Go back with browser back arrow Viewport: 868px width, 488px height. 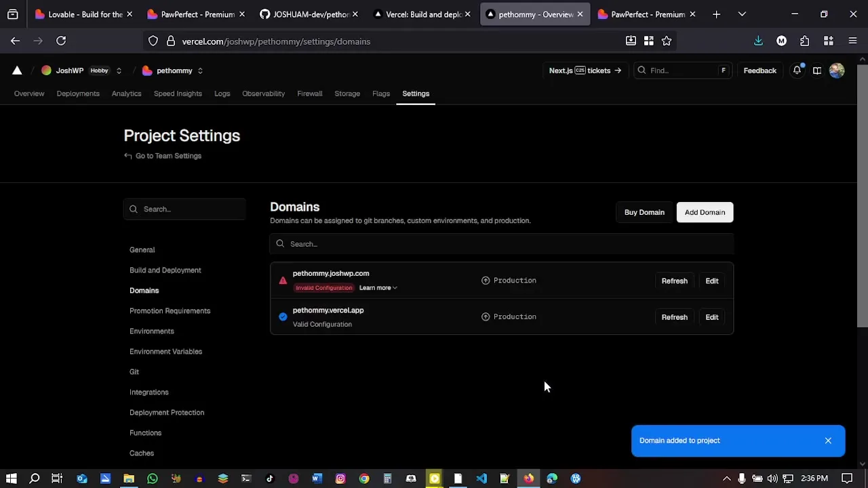point(15,41)
